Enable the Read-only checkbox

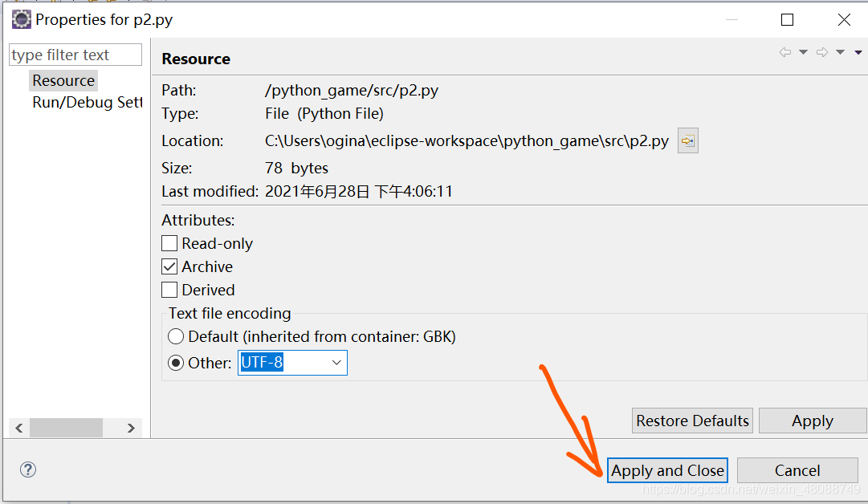point(169,243)
